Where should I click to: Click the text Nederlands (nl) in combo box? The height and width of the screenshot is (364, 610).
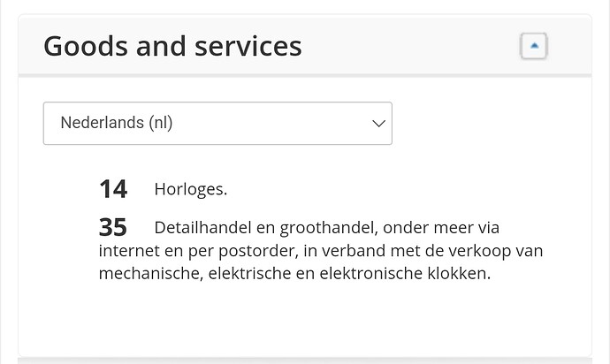click(117, 123)
